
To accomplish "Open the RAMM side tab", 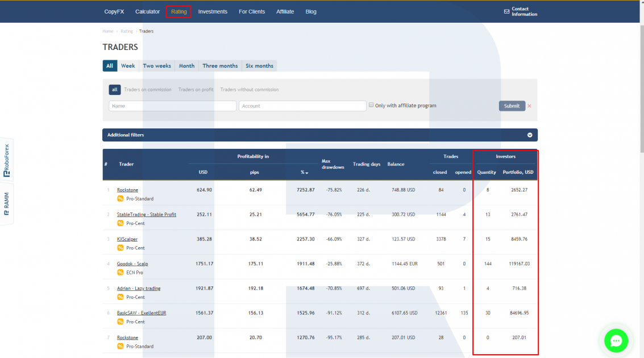I will (6, 203).
